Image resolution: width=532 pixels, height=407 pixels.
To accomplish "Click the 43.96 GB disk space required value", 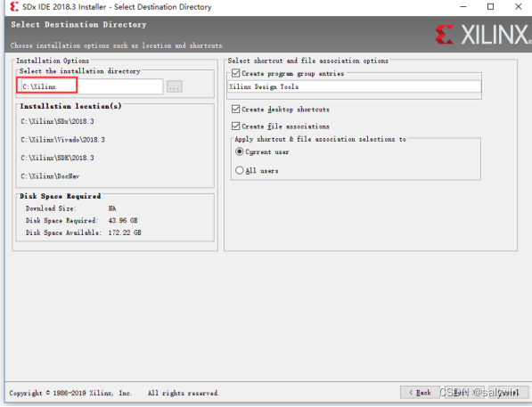I will click(123, 221).
